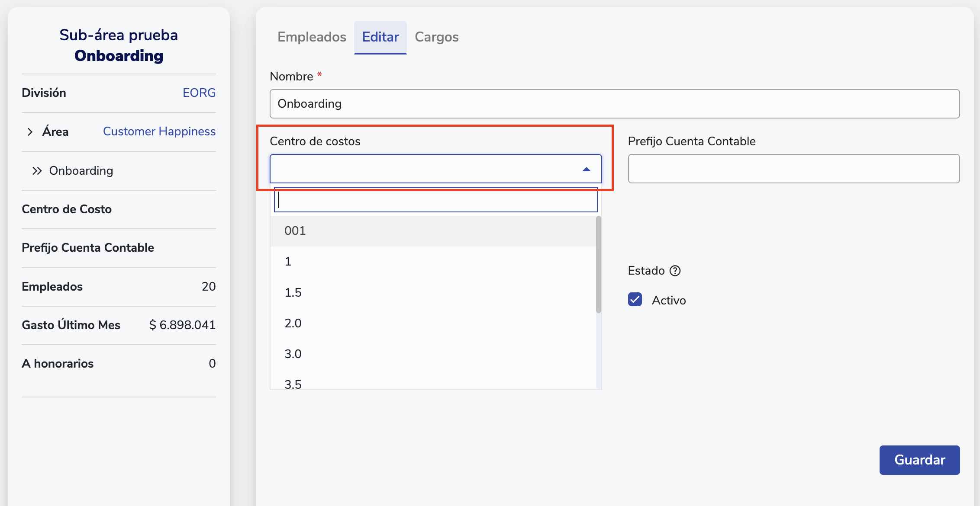Screen dimensions: 980x506
Task: Click the Nombre field containing Onboarding
Action: pos(614,104)
